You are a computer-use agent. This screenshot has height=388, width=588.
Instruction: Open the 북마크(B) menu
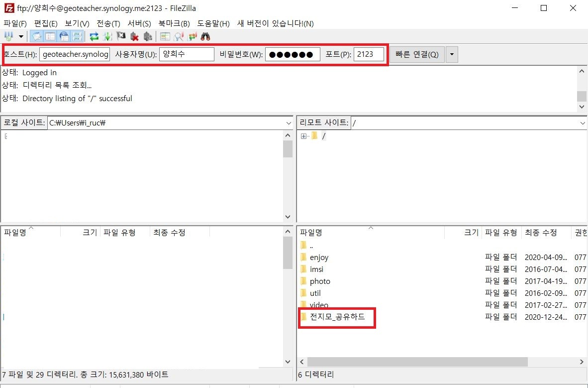click(x=174, y=23)
